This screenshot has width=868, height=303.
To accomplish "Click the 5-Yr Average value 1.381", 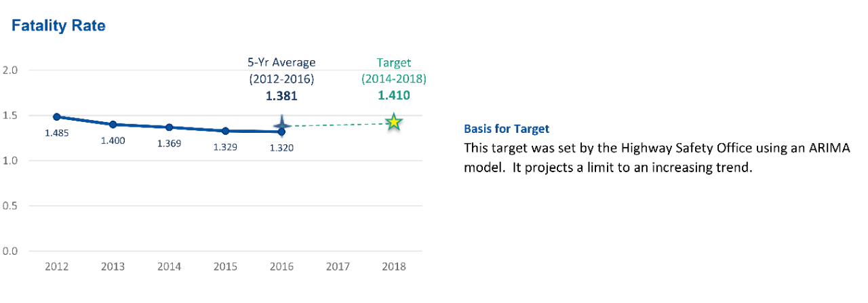I will click(281, 96).
